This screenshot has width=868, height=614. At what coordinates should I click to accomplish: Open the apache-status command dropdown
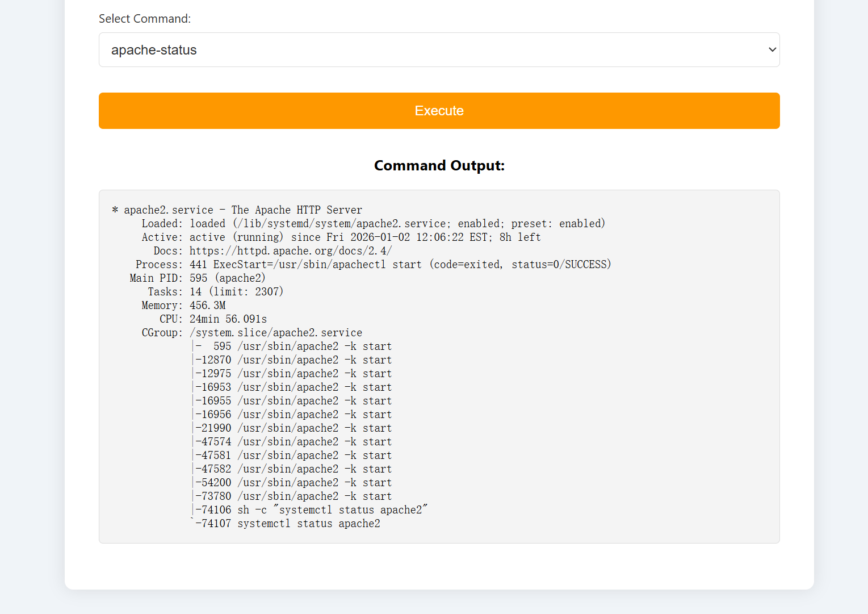coord(438,50)
